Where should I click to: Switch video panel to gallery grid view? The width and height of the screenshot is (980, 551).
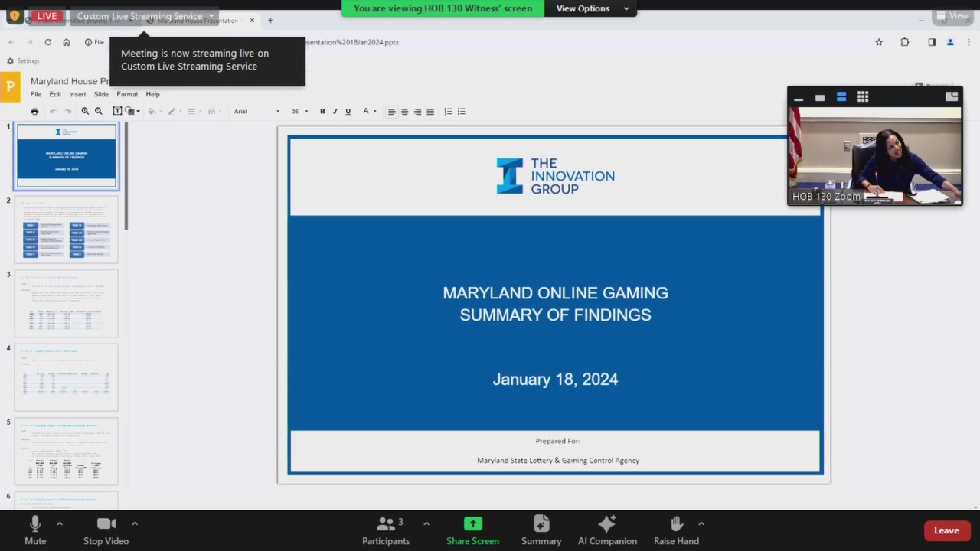coord(863,96)
